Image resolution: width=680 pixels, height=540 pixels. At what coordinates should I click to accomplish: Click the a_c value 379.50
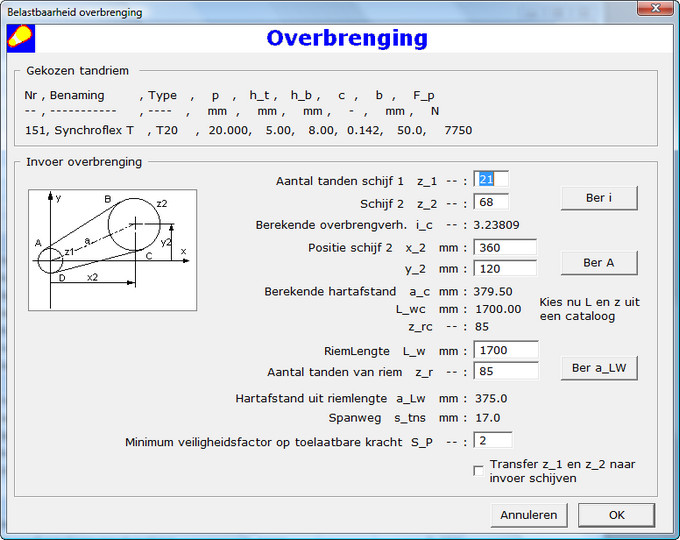tap(493, 291)
